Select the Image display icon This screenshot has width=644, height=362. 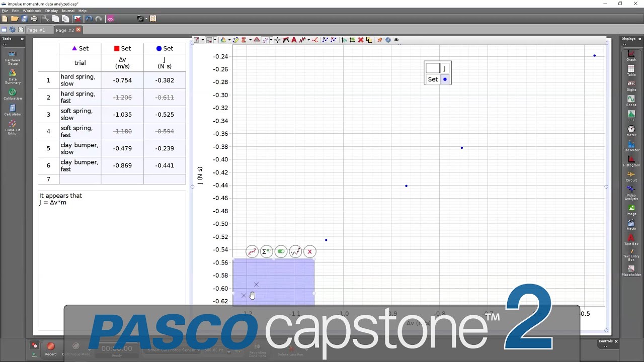[631, 209]
